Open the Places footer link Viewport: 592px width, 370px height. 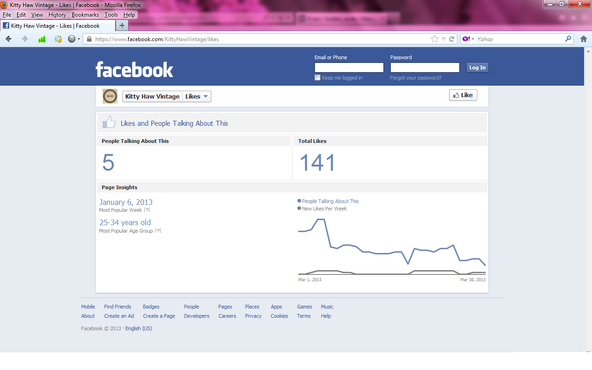coord(252,307)
